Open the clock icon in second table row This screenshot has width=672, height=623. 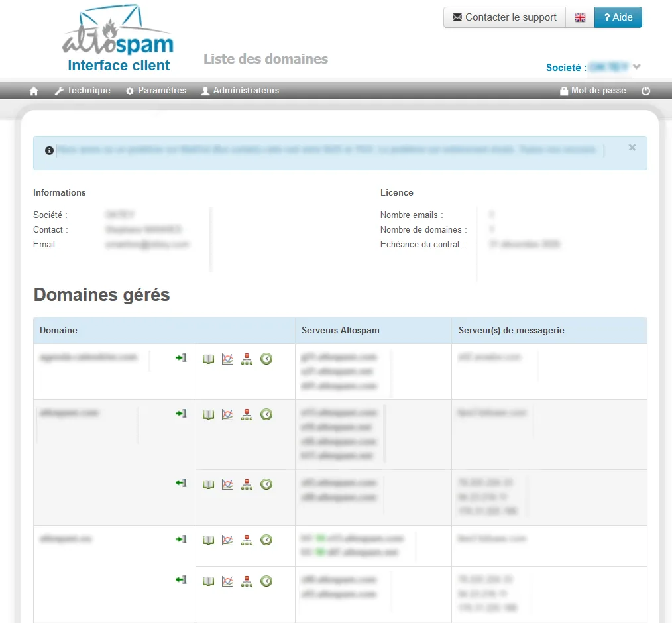click(x=266, y=414)
